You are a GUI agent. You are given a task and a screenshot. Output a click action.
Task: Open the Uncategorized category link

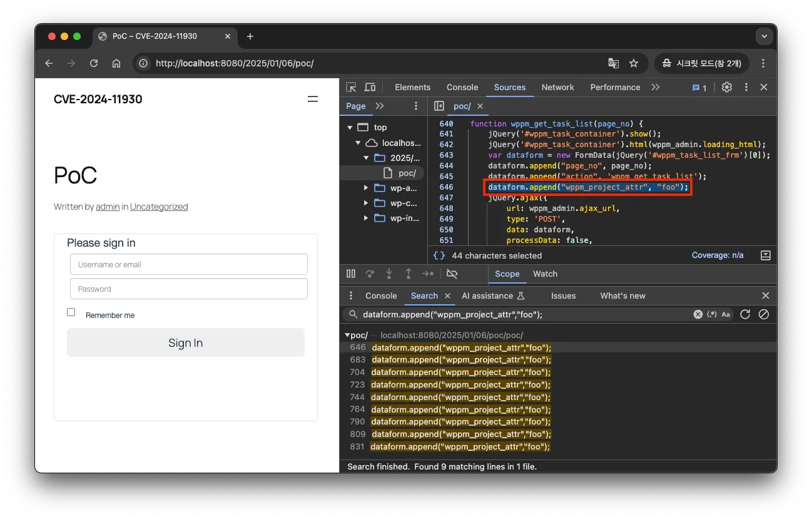pyautogui.click(x=159, y=207)
